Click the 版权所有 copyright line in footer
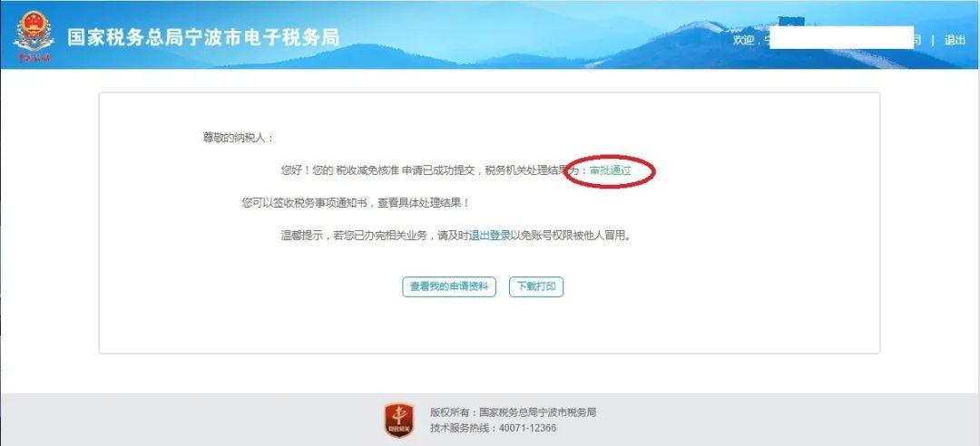The width and height of the screenshot is (980, 446). (513, 412)
